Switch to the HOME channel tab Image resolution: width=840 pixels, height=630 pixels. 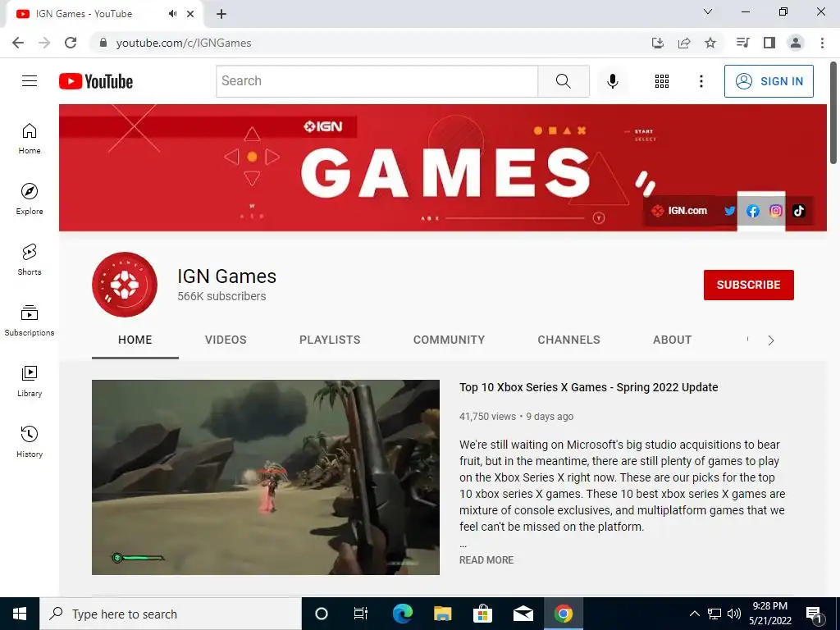tap(135, 340)
